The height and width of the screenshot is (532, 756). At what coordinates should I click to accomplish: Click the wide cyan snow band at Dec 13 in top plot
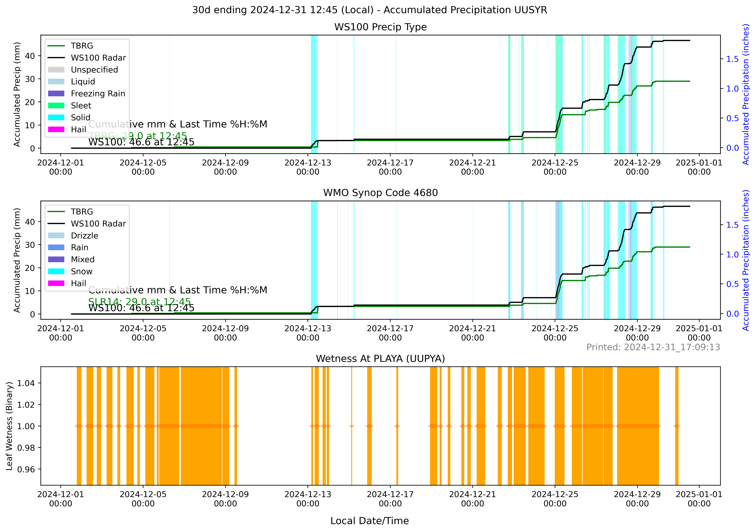(x=314, y=94)
